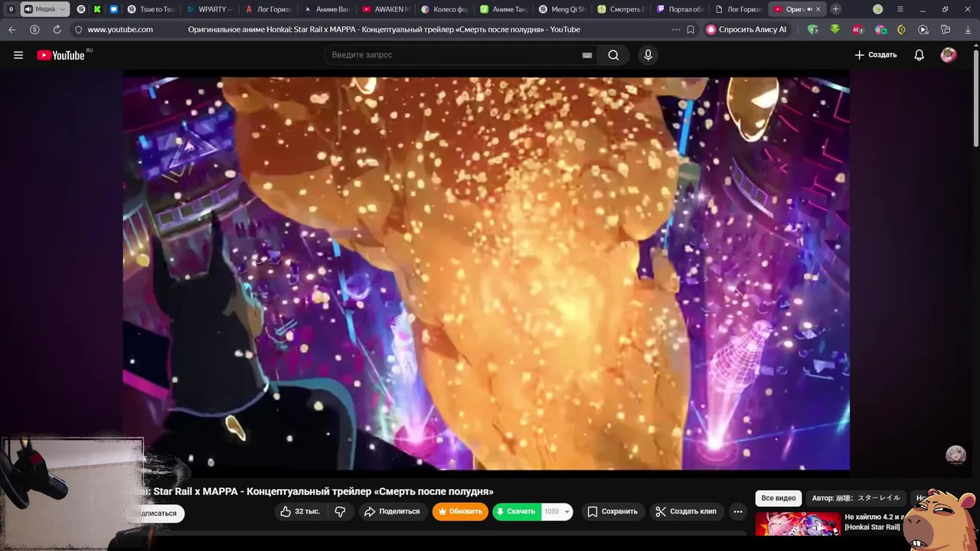Switch to the Tsue to Tsu tab
The width and height of the screenshot is (980, 551).
(x=151, y=9)
